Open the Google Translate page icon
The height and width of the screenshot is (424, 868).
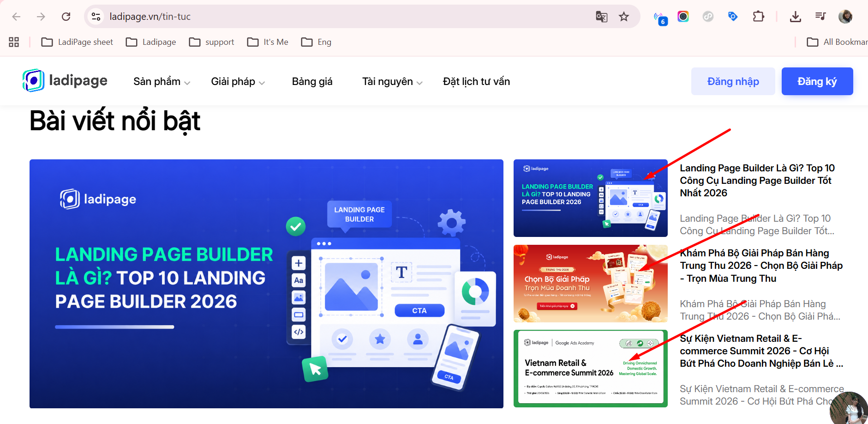pyautogui.click(x=601, y=17)
